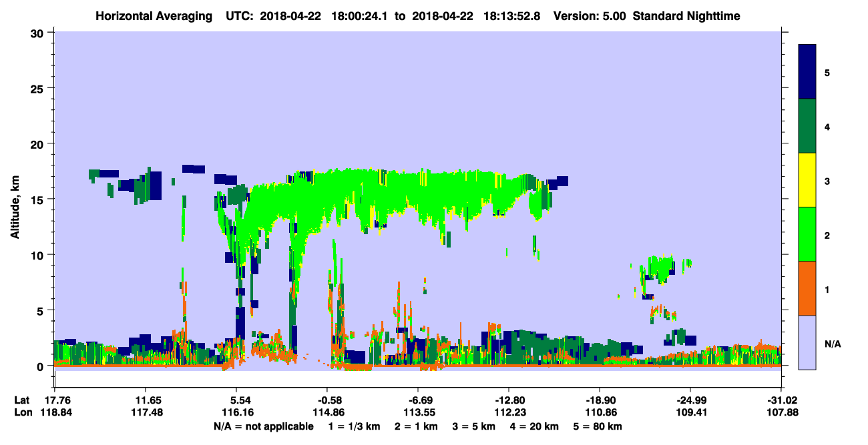Click the 'Lon' row label
The height and width of the screenshot is (445, 868).
22,412
